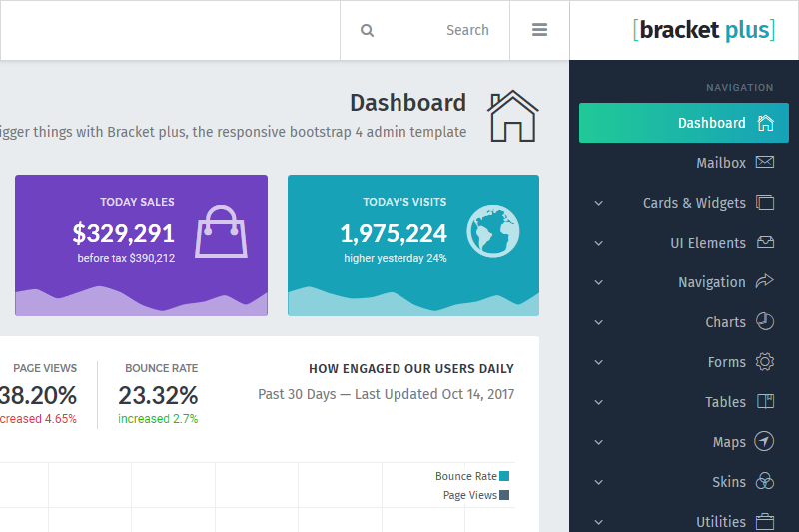Expand the Utilities chevron arrow
799x532 pixels.
[x=599, y=522]
